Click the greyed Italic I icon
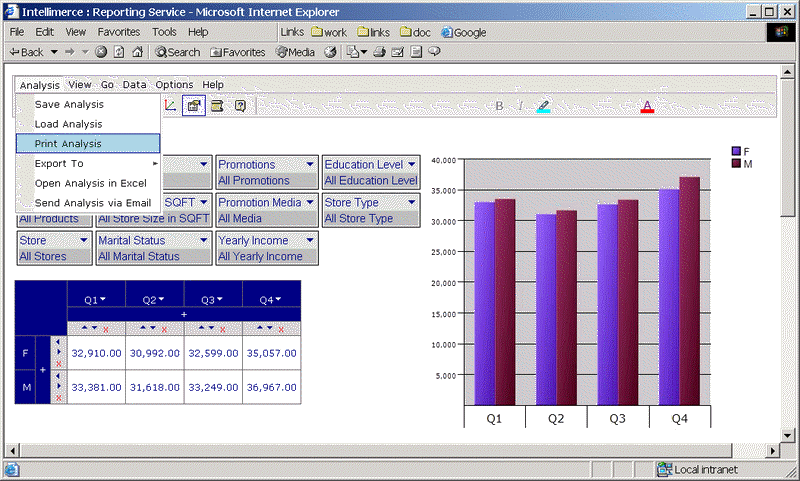The image size is (800, 481). click(x=520, y=106)
